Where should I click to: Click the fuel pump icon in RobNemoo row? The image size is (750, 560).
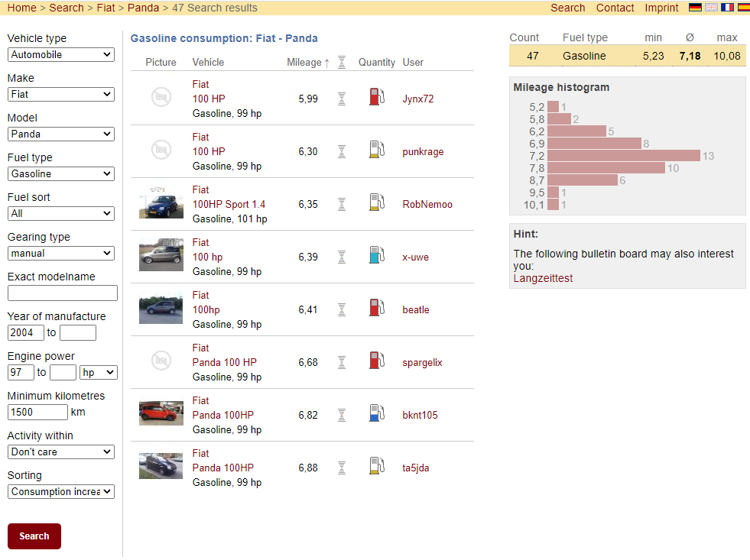tap(377, 202)
